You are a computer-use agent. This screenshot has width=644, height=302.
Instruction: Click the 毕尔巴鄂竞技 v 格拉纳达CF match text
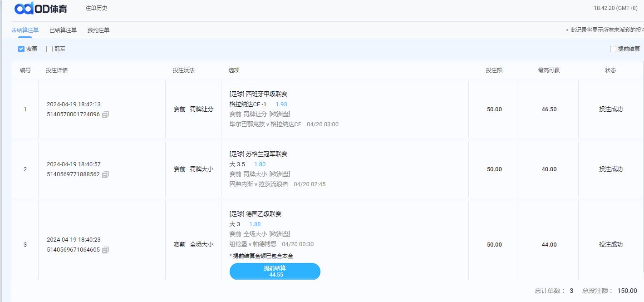pos(265,124)
